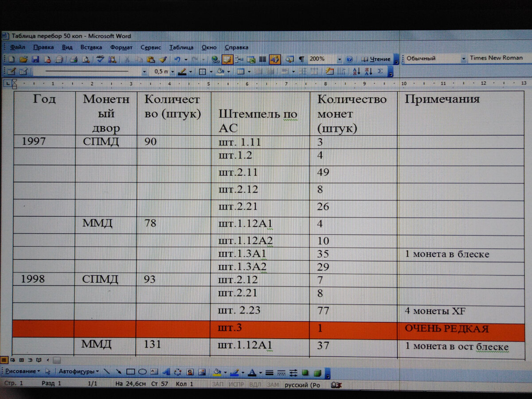Switch to Normal view button
The width and height of the screenshot is (532, 399).
(x=4, y=360)
